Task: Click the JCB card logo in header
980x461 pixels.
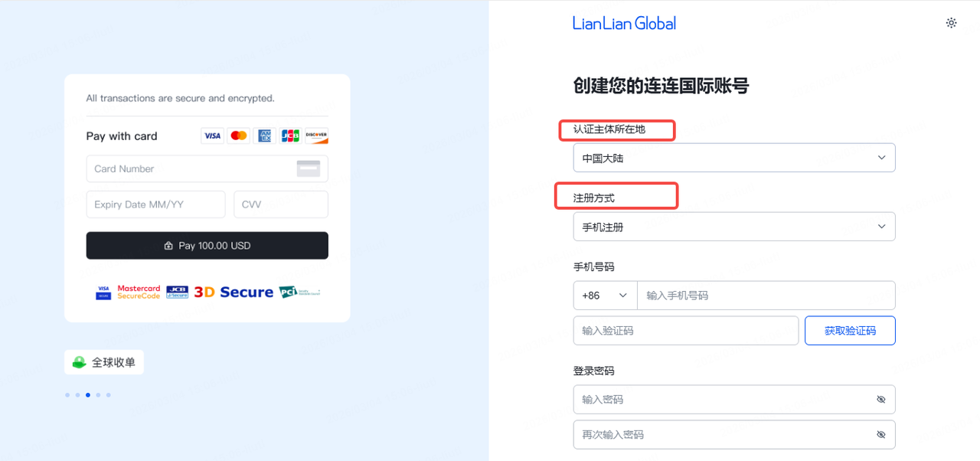Action: point(290,136)
